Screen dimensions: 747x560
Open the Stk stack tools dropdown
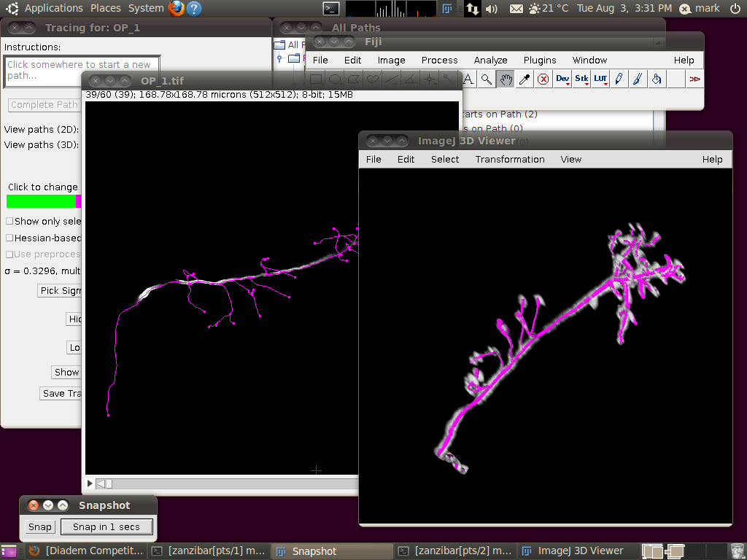click(581, 79)
